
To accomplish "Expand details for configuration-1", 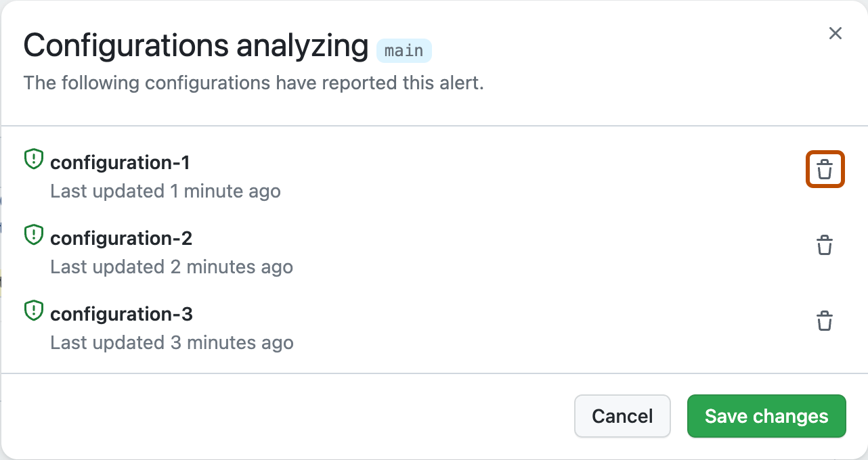I will (120, 162).
